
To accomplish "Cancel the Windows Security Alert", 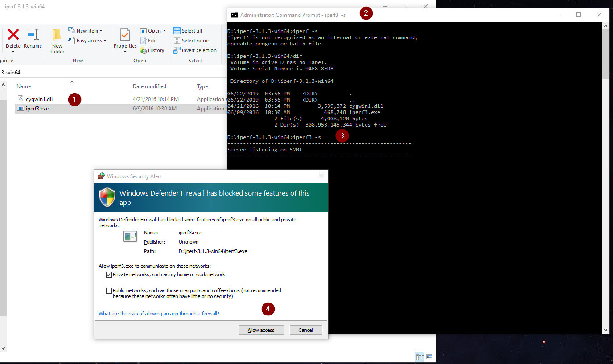I will (x=306, y=330).
